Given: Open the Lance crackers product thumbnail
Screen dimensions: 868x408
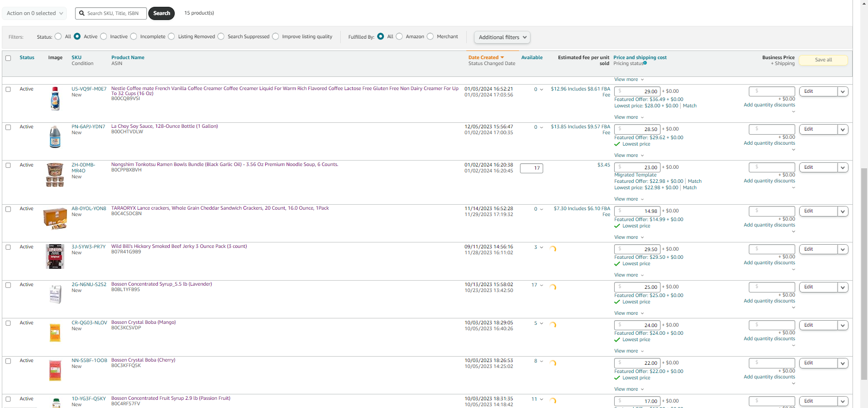Looking at the screenshot, I should click(x=55, y=218).
